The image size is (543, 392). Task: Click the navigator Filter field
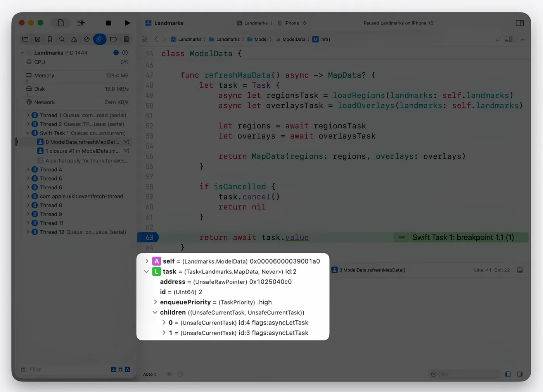pyautogui.click(x=64, y=369)
